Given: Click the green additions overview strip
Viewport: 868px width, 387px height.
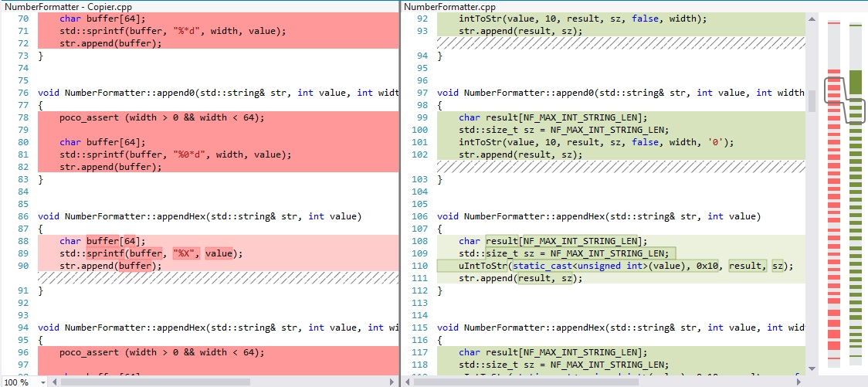Looking at the screenshot, I should [x=856, y=232].
